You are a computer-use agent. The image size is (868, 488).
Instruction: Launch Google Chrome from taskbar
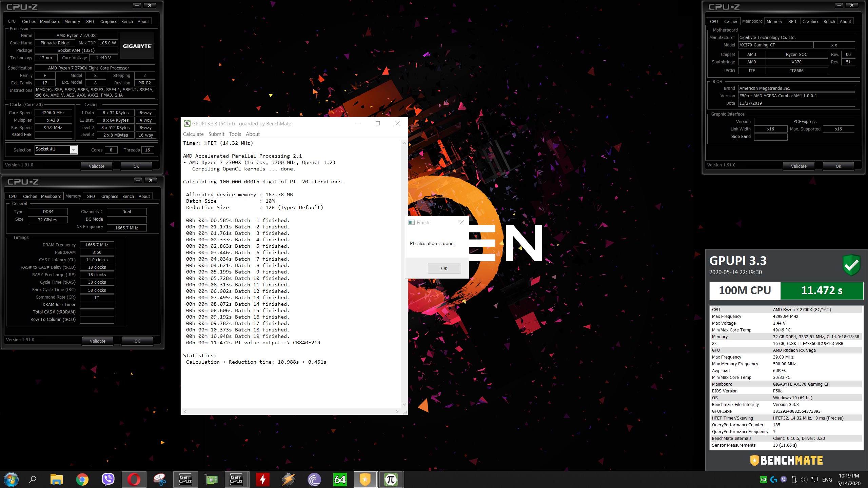[82, 480]
